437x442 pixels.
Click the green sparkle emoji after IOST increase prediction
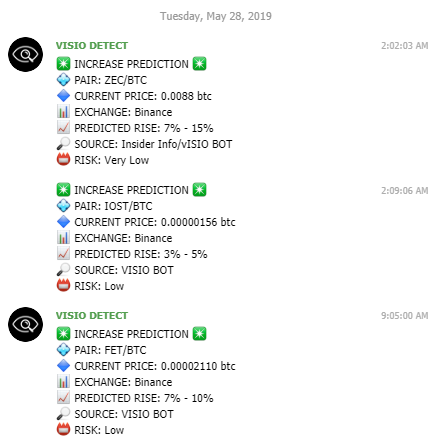coord(199,190)
